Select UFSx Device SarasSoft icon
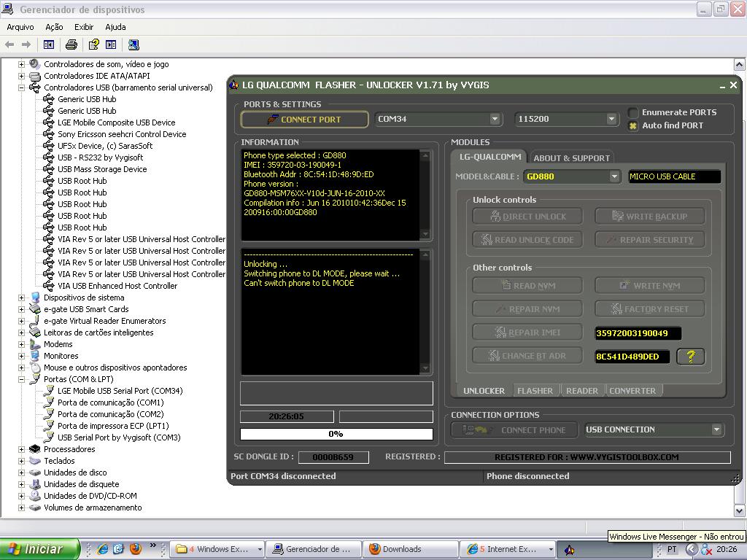Viewport: 747px width, 560px height. coord(48,146)
